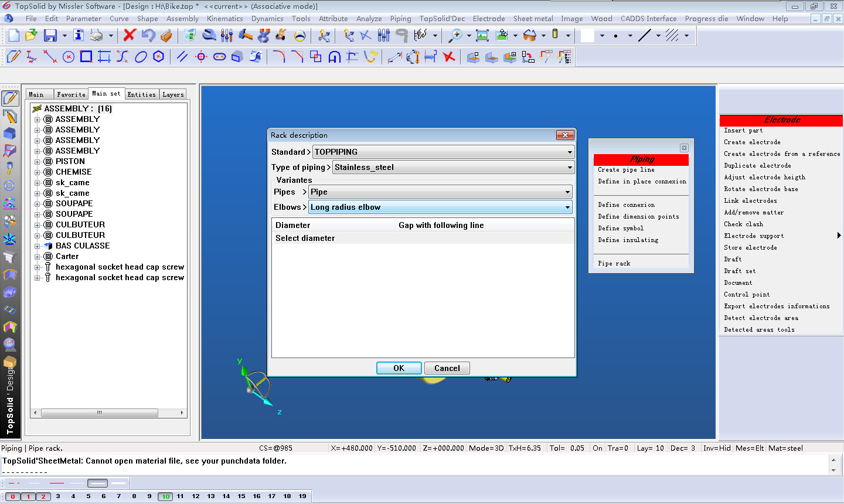Select the Shape blue cube icon in left sidebar

pos(10,134)
